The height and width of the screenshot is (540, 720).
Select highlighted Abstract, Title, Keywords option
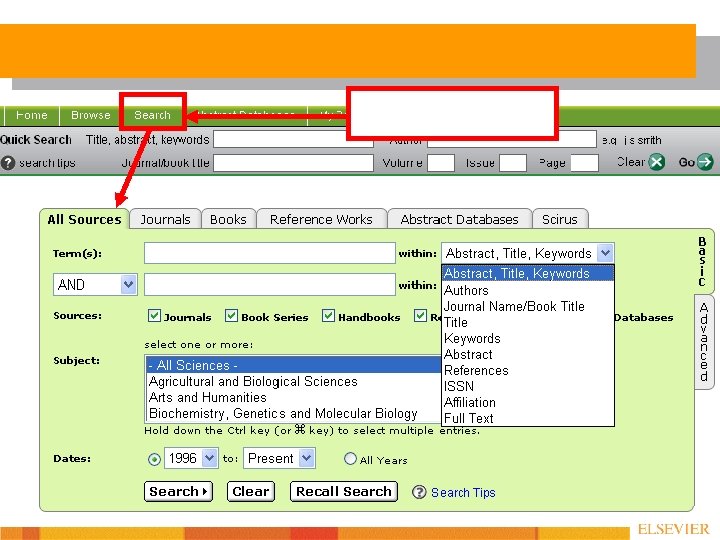(528, 273)
